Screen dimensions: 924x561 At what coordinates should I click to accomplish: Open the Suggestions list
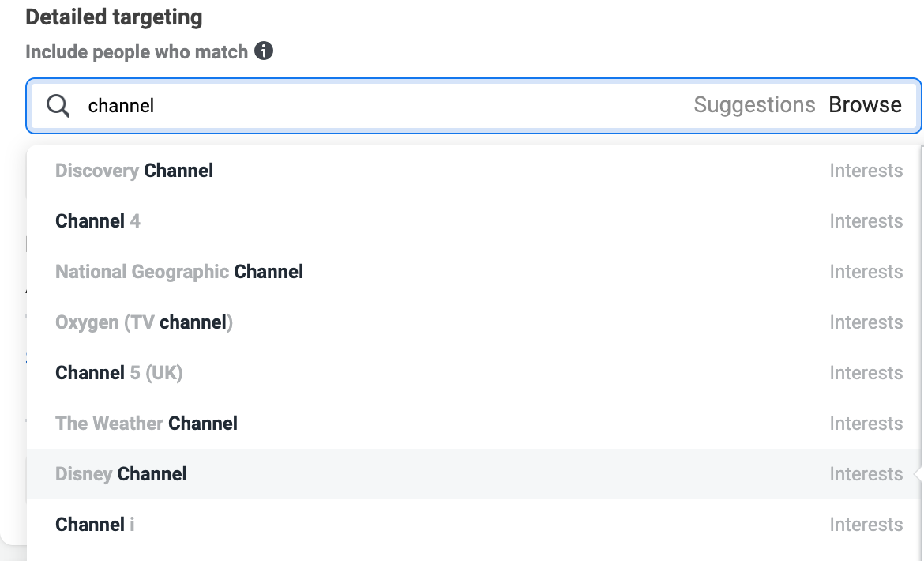pos(753,105)
